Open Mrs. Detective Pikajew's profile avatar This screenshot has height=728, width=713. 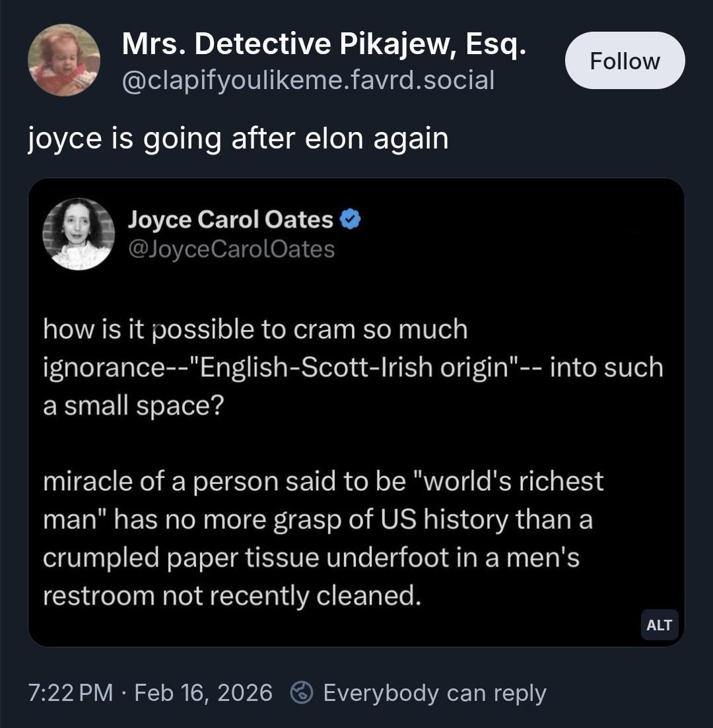[x=64, y=60]
